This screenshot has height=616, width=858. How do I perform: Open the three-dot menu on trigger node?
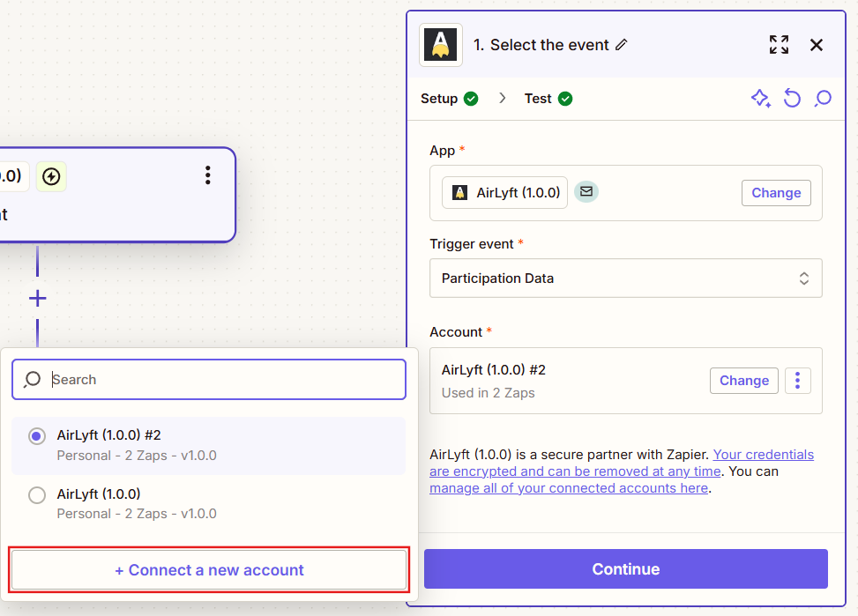[207, 175]
